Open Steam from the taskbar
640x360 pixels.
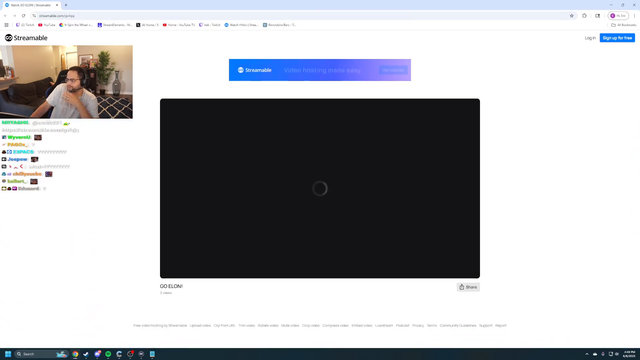86,354
